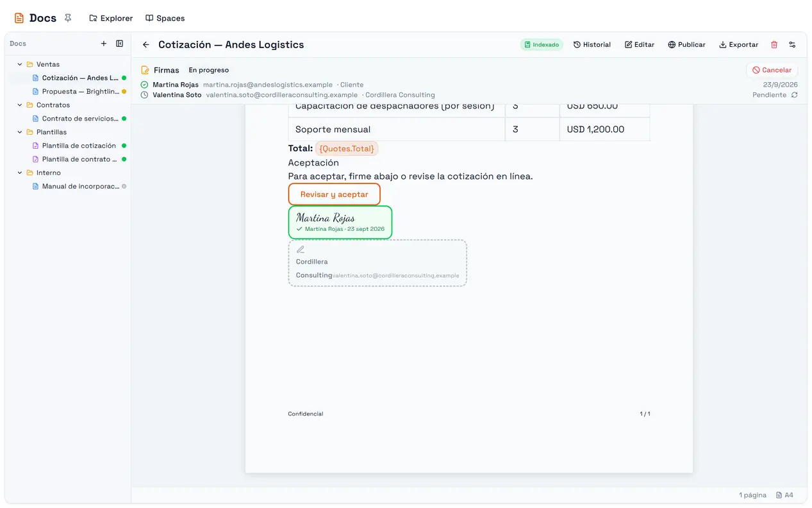812x508 pixels.
Task: Go back using the arrow icon
Action: pos(146,45)
